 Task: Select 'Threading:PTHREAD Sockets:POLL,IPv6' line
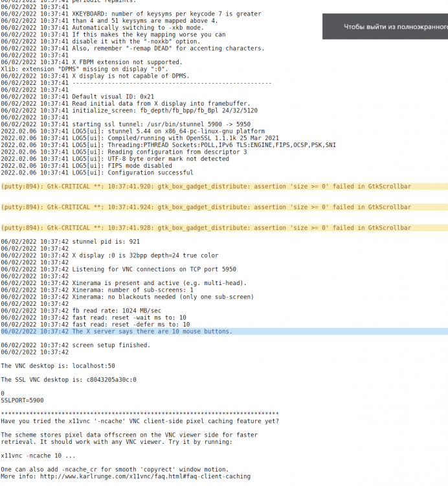[168, 145]
